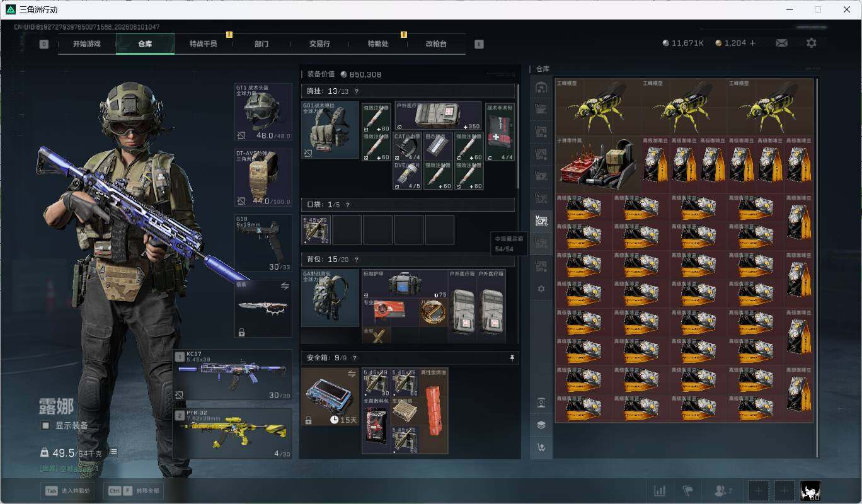Viewport: 862px width, 504px height.
Task: Open the weight details list icon beside 49.5/64
Action: click(113, 452)
